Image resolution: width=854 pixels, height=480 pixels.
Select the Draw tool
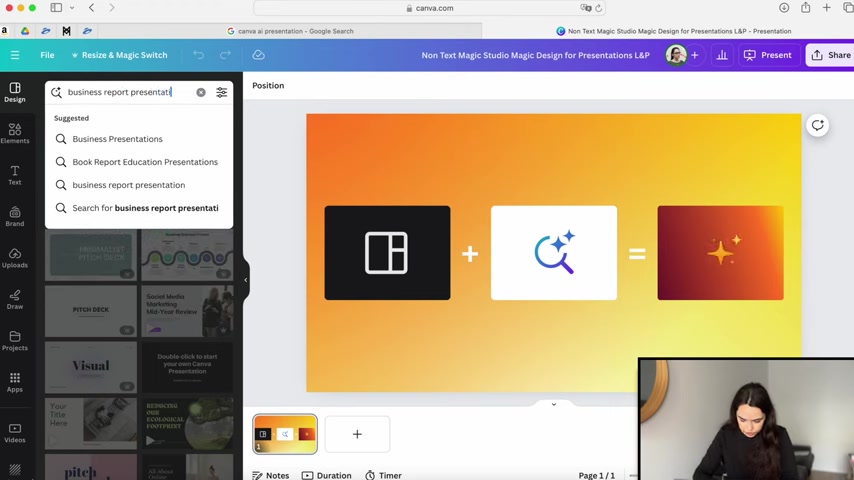click(14, 299)
